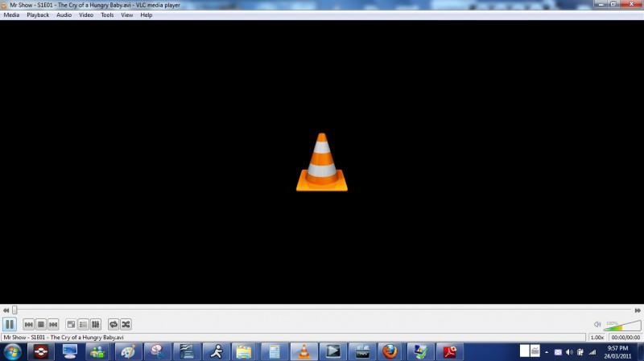The image size is (644, 361).
Task: Click keyboard icon in language bar
Action: (x=535, y=351)
